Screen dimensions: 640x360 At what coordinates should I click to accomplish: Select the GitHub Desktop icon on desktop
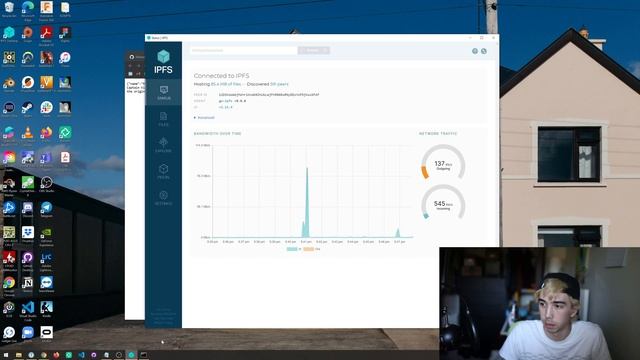point(27,260)
